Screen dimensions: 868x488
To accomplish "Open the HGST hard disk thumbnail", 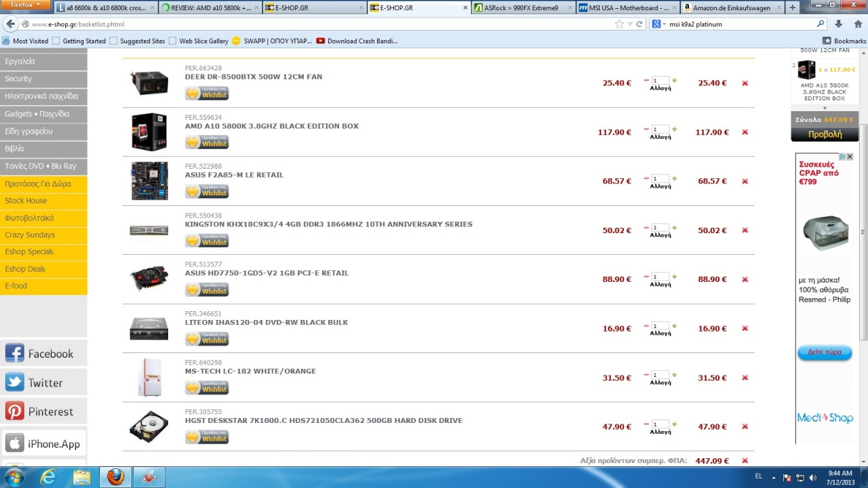I will tap(149, 426).
